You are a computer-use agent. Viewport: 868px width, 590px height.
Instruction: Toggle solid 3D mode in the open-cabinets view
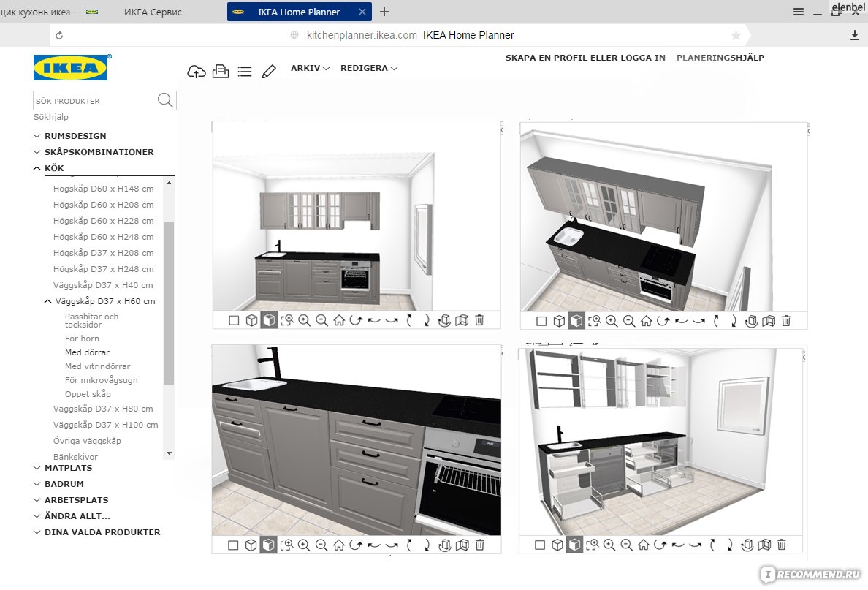click(574, 545)
